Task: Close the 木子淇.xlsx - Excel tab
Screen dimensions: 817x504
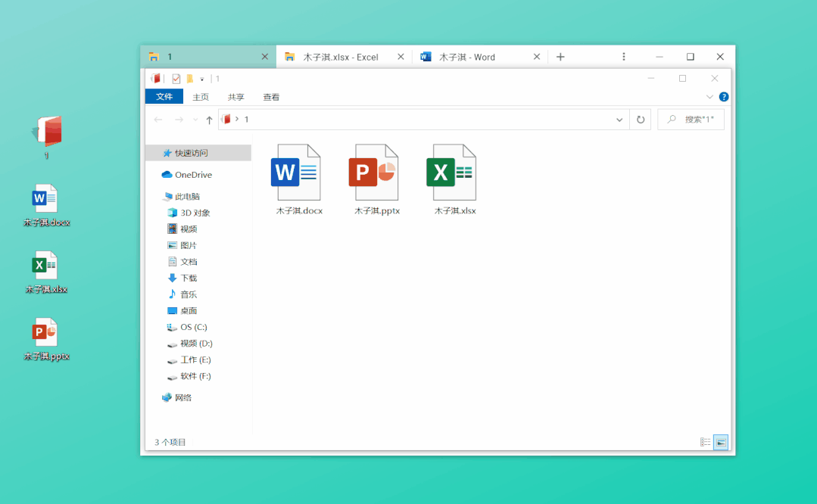Action: point(401,57)
